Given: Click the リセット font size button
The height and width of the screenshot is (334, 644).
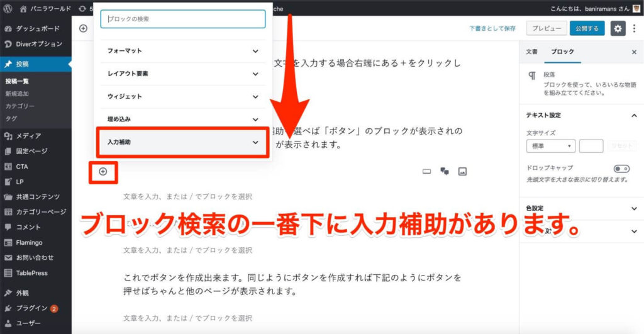Looking at the screenshot, I should click(x=622, y=146).
